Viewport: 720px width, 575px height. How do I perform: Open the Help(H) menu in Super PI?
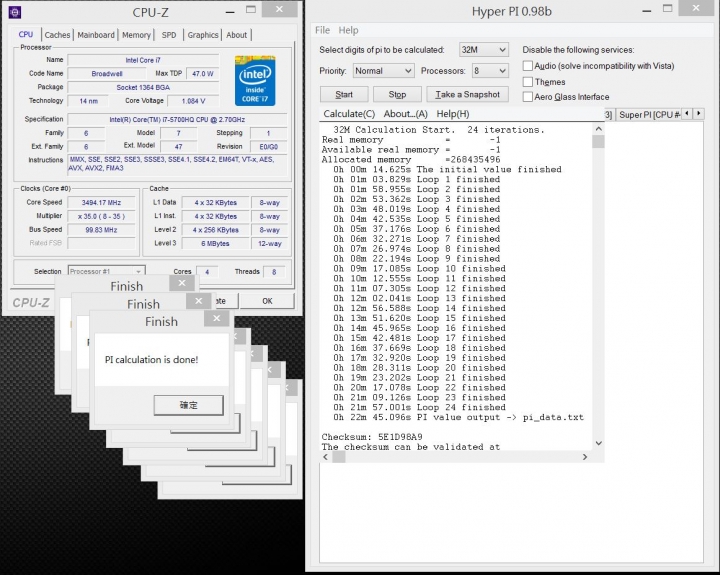pyautogui.click(x=453, y=114)
